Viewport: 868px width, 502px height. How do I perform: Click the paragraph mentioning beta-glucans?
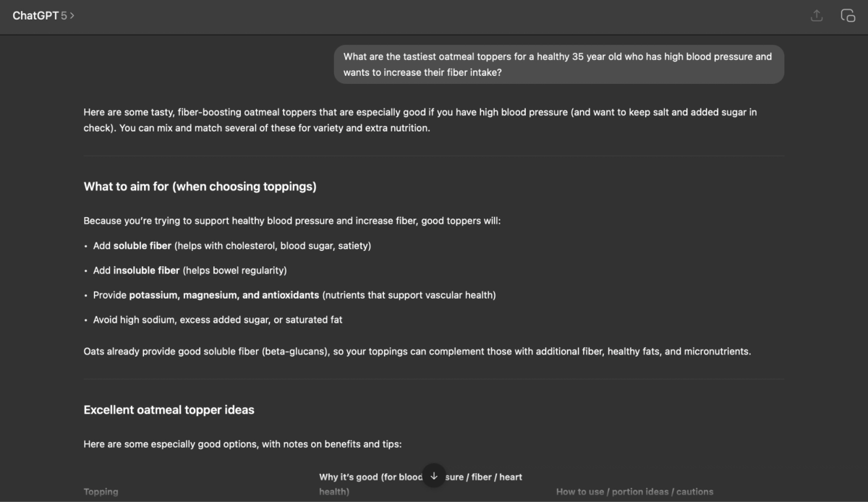click(417, 351)
